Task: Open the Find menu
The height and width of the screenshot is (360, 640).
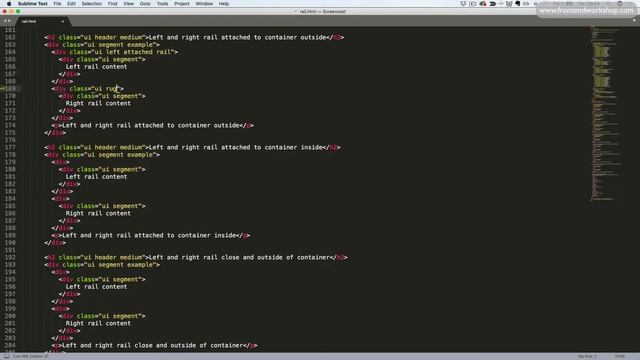Action: coord(112,4)
